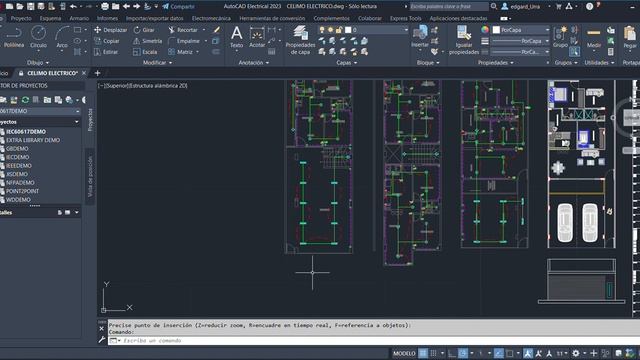The width and height of the screenshot is (640, 360).
Task: Open the PorCapa lineweight dropdown
Action: point(521,41)
